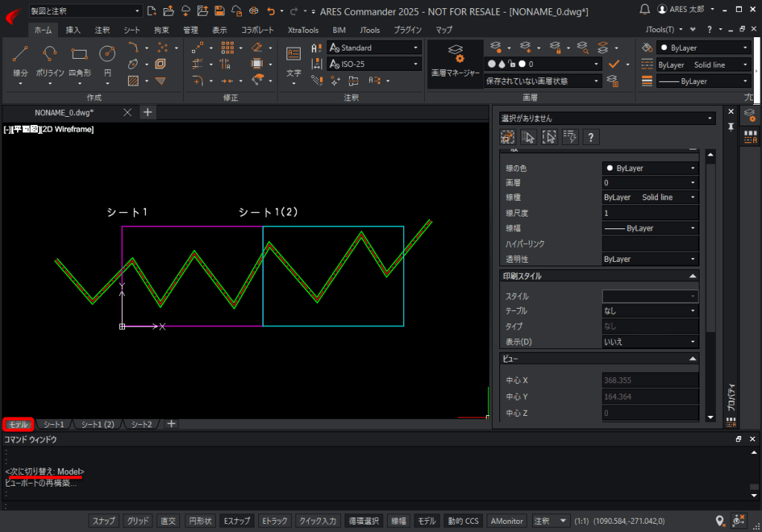Pin the Properties panel
762x532 pixels.
pos(731,126)
